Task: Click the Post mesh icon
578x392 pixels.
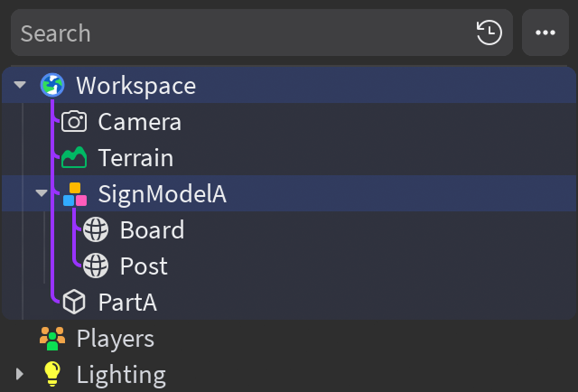Action: coord(96,266)
